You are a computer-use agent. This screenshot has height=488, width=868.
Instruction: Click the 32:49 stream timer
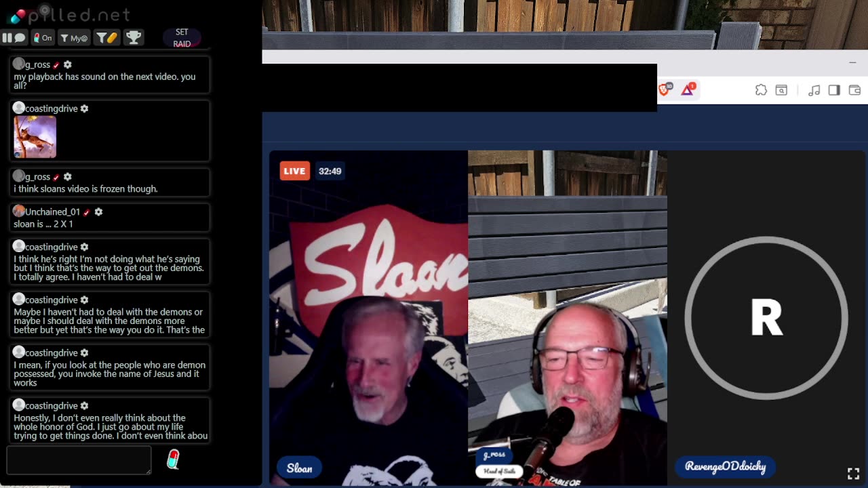pyautogui.click(x=330, y=171)
